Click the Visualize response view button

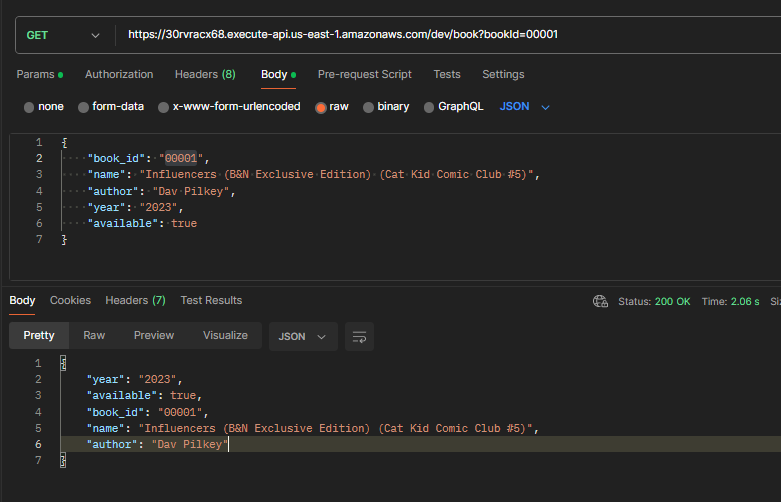pyautogui.click(x=225, y=335)
